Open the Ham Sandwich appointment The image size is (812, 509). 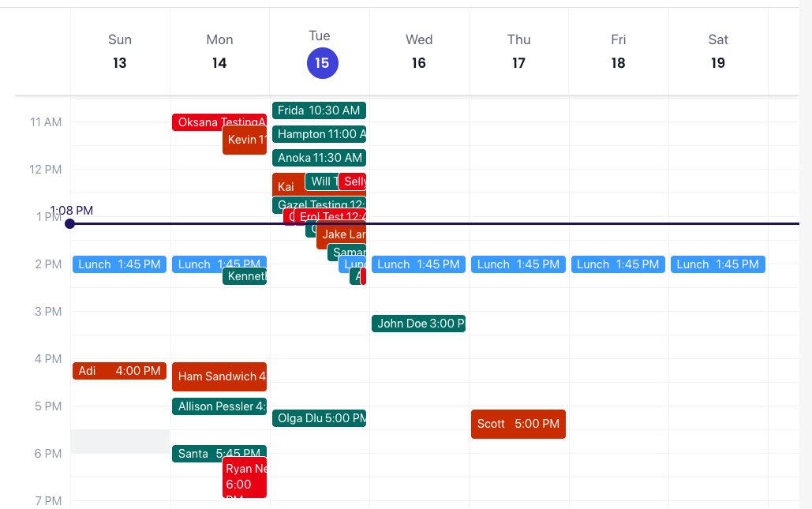pos(219,376)
